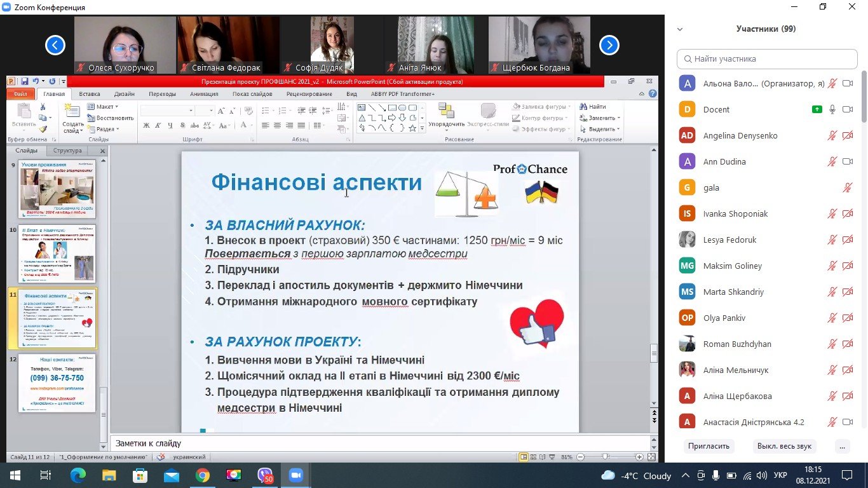The height and width of the screenshot is (488, 868).
Task: Select slide 12 thumbnail with contacts
Action: tap(57, 383)
